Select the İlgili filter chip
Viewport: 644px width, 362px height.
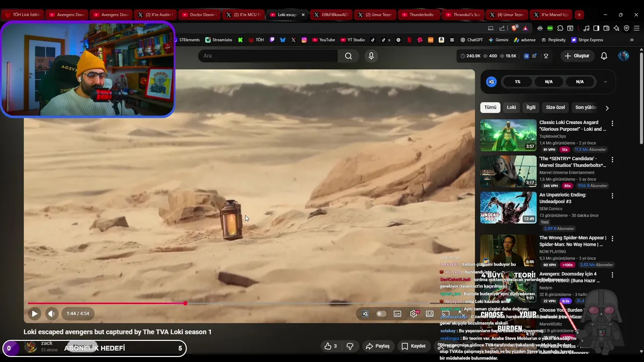[x=531, y=107]
